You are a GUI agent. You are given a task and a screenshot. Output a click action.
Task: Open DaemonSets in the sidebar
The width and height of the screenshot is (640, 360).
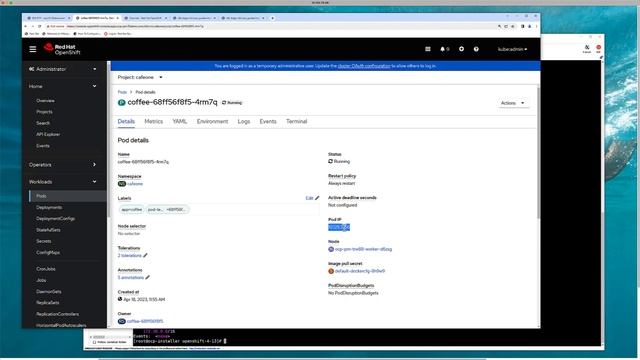(x=49, y=291)
